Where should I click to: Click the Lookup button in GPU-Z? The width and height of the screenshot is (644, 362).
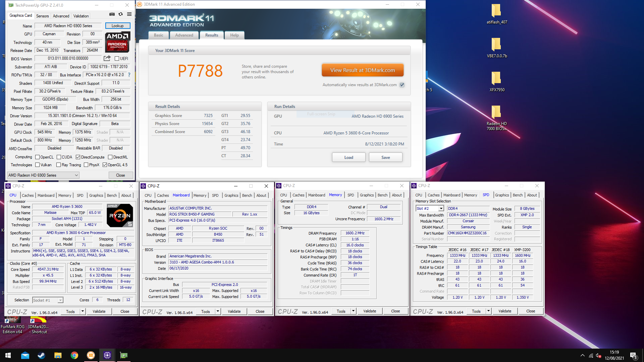pyautogui.click(x=117, y=26)
